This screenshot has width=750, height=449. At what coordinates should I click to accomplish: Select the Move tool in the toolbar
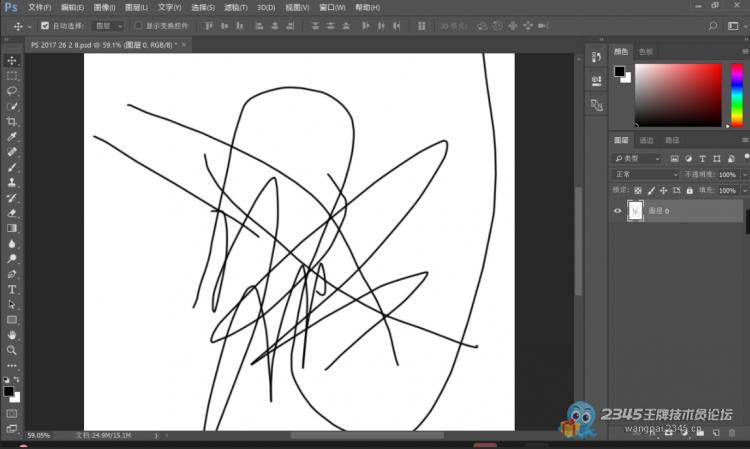[x=12, y=60]
